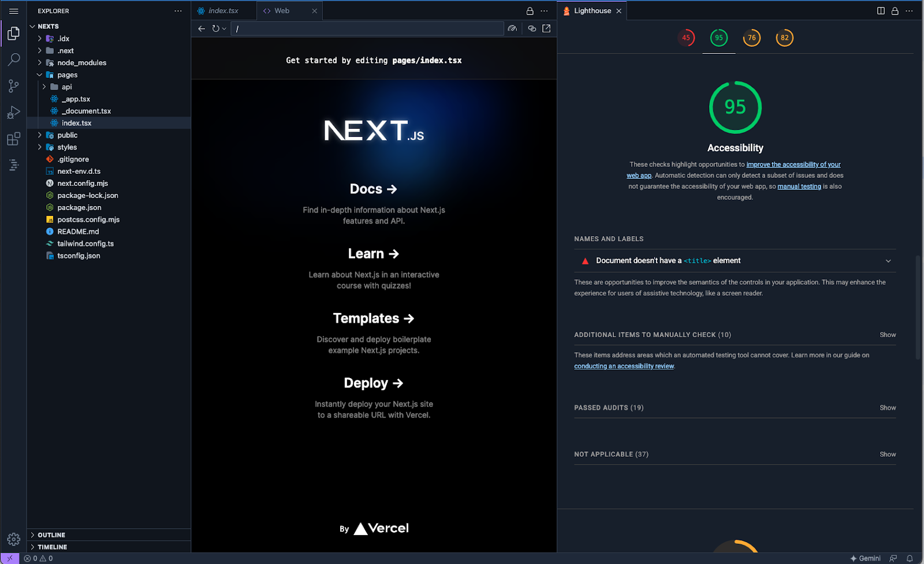This screenshot has height=564, width=924.
Task: Lock the Lighthouse editor group
Action: [895, 11]
